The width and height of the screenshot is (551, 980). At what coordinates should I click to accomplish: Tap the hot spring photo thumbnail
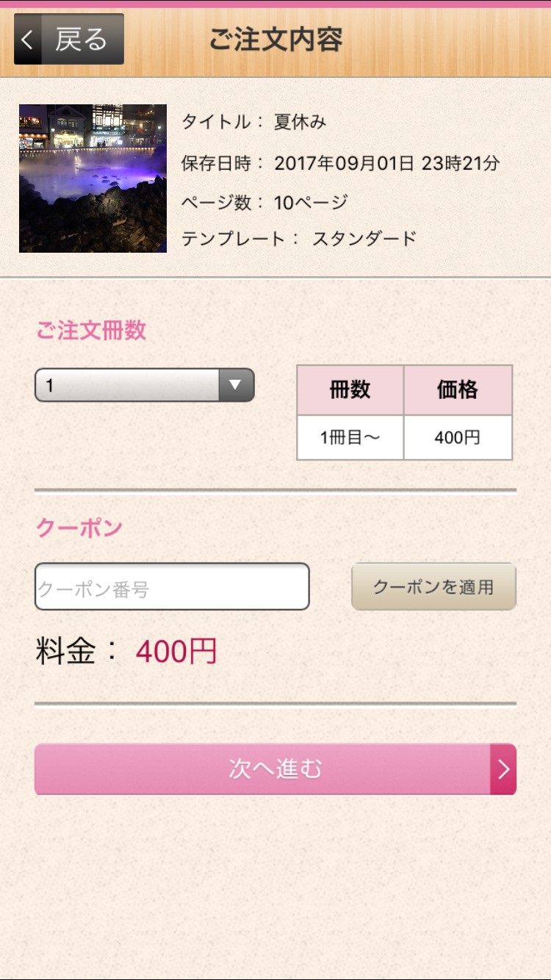click(93, 179)
